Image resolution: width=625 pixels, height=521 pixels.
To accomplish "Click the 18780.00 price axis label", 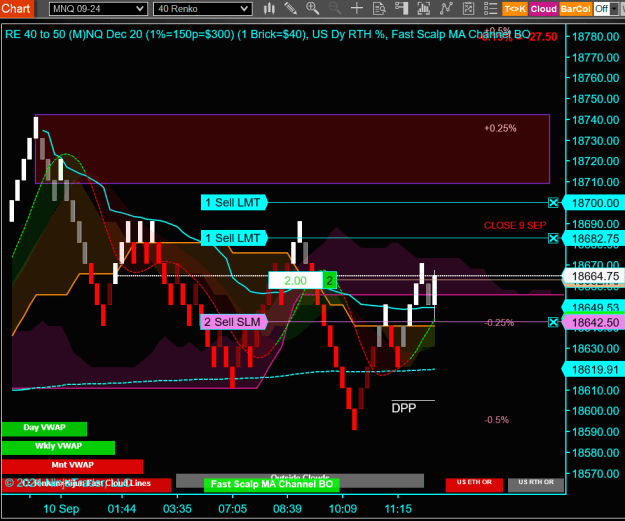I will [x=596, y=37].
